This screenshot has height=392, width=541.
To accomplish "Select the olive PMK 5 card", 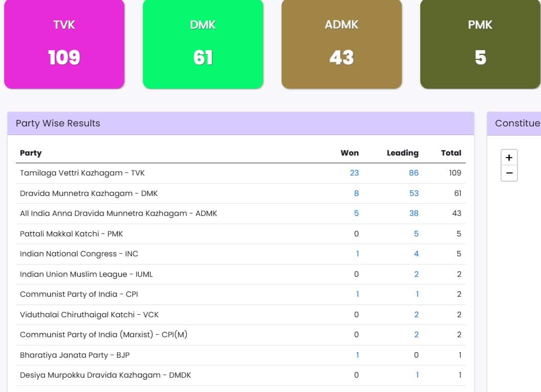I will (x=480, y=44).
